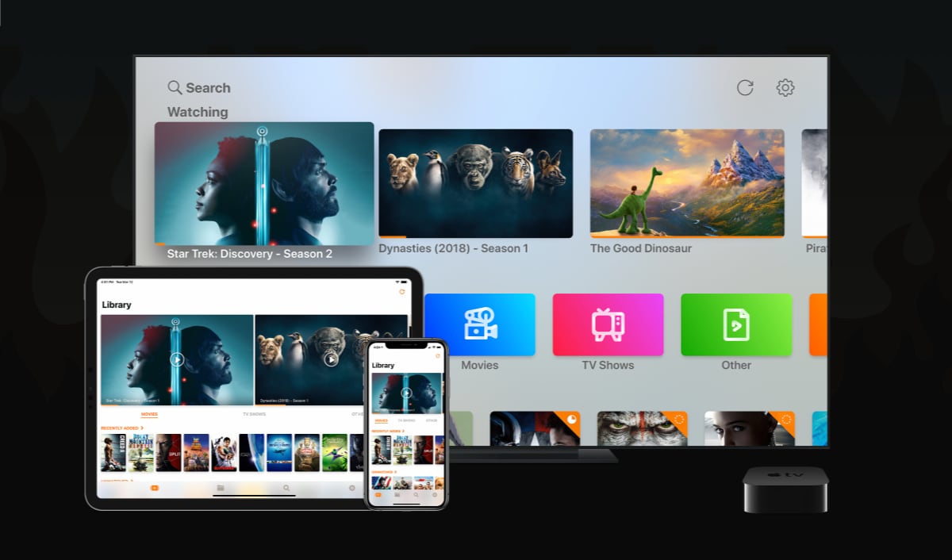
Task: Expand Recently Added chevron on iPad
Action: pyautogui.click(x=142, y=428)
